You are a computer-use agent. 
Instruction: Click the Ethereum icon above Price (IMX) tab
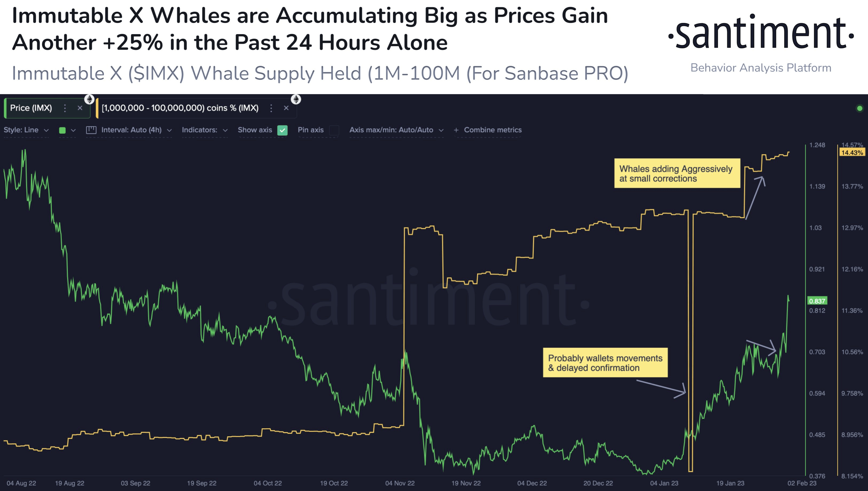click(89, 99)
